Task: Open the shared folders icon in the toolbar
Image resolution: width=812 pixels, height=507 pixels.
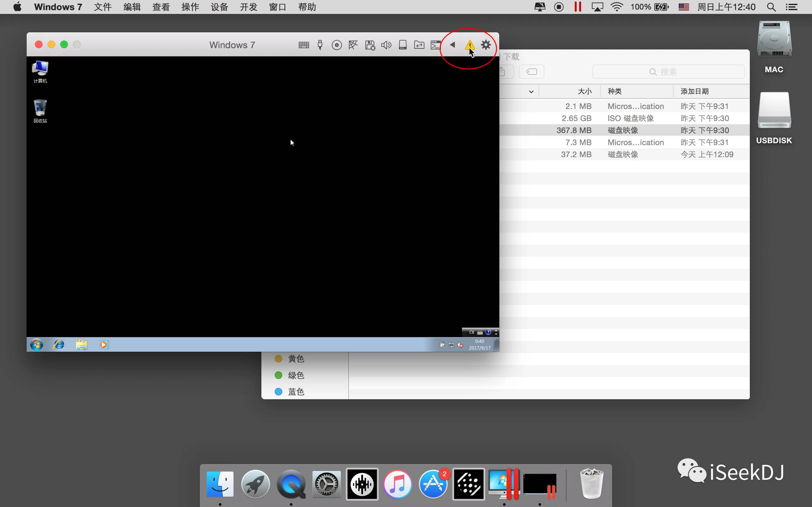Action: pyautogui.click(x=419, y=45)
